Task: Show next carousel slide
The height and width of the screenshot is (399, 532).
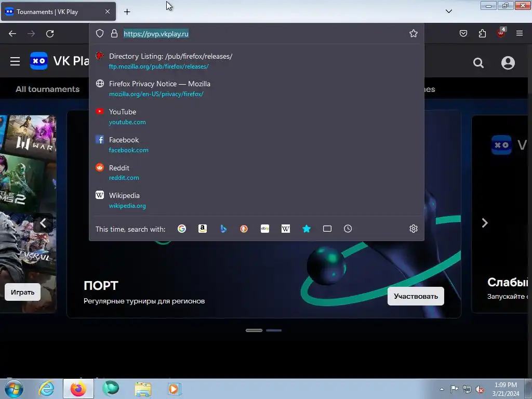Action: click(485, 223)
